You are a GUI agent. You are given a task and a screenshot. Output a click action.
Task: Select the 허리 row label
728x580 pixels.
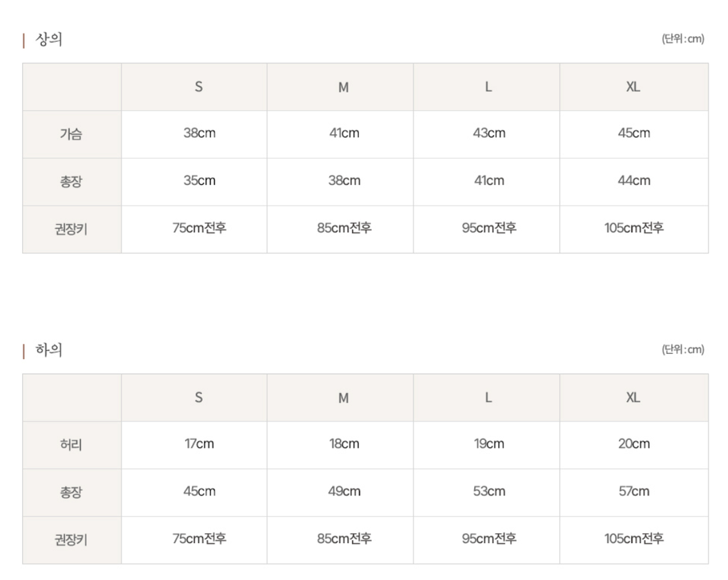pos(71,444)
